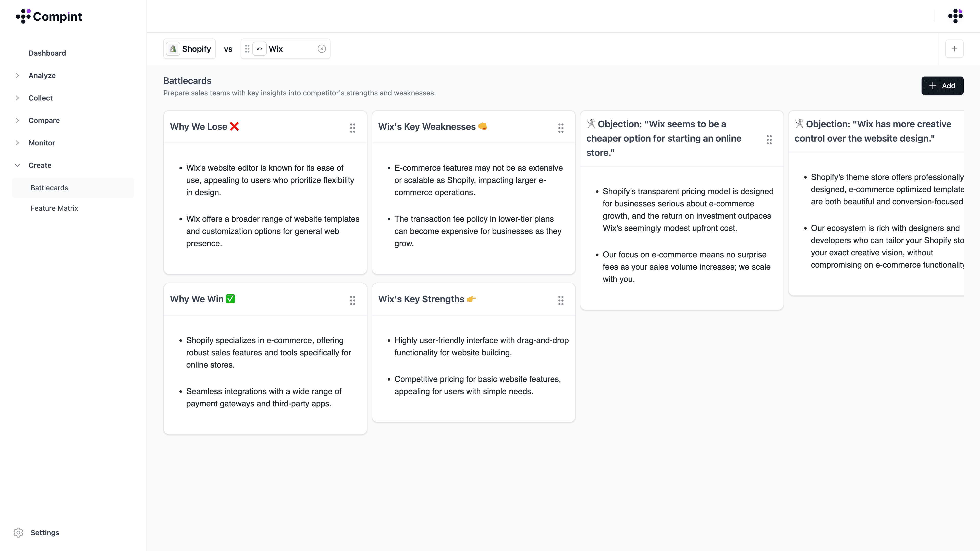The image size is (980, 551).
Task: Click the 'vs' label between competitors
Action: [228, 49]
